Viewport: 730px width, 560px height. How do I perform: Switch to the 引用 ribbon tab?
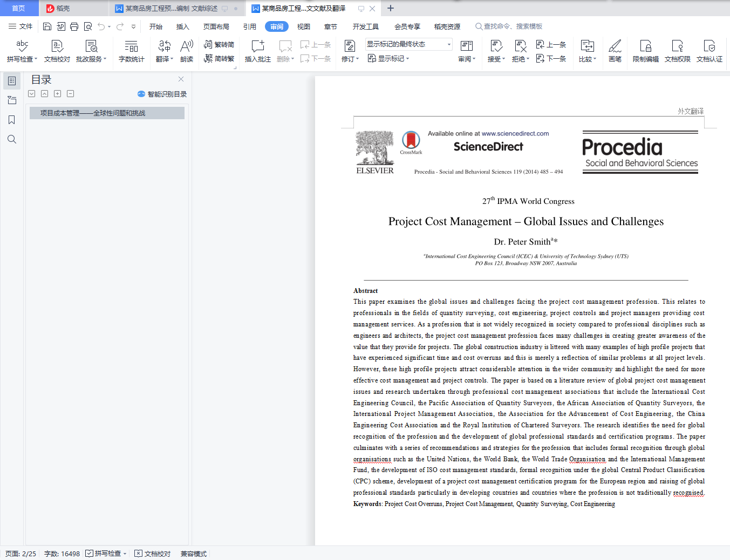click(250, 26)
